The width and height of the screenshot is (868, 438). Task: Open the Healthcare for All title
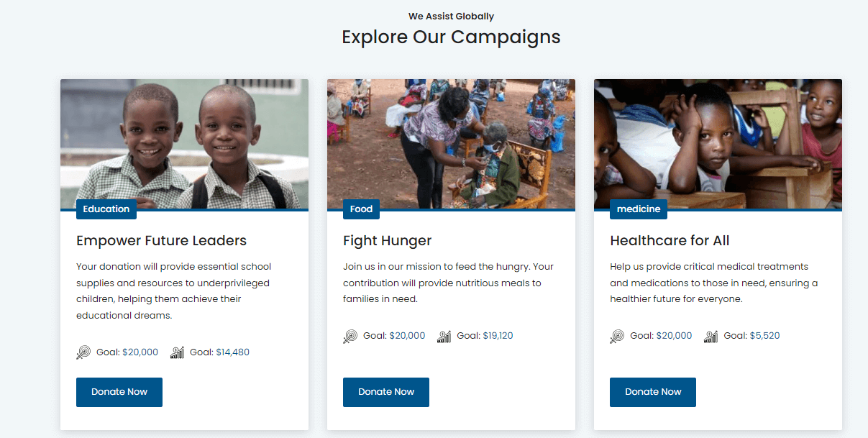(670, 240)
